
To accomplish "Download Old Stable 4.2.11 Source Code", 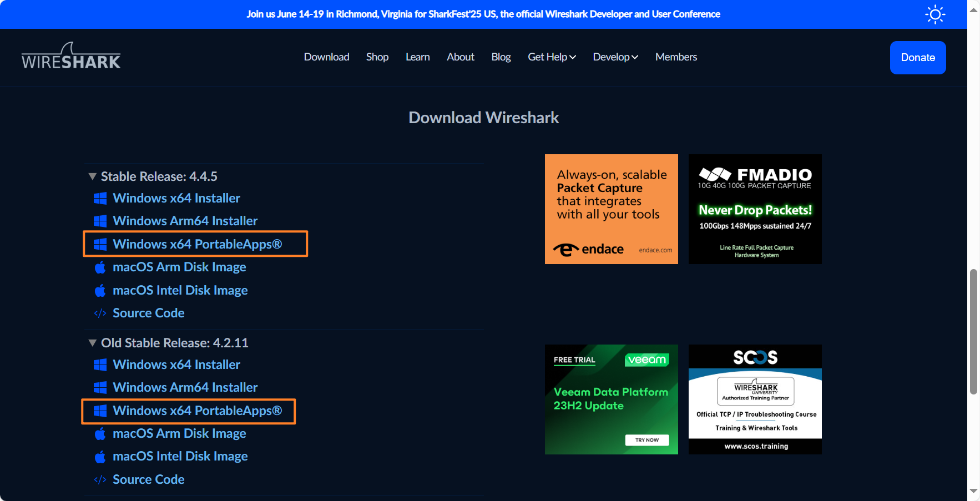I will (x=149, y=479).
